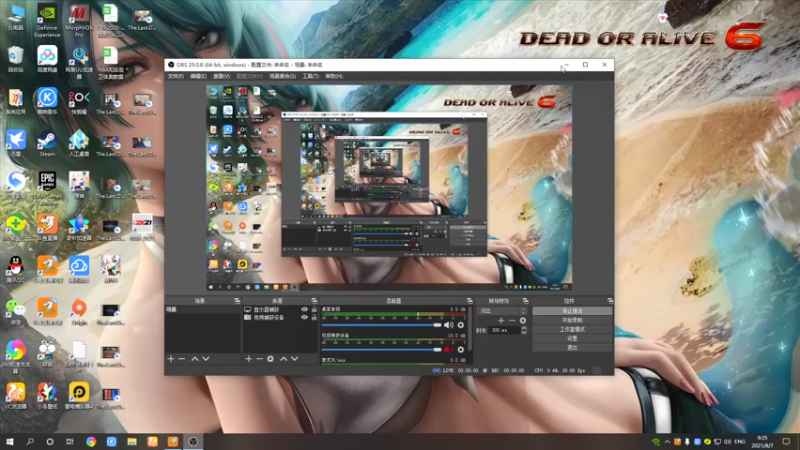Move source down in sources list

(x=294, y=359)
